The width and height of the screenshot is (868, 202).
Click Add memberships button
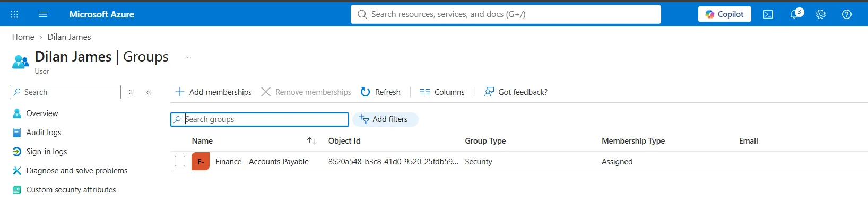click(x=213, y=92)
